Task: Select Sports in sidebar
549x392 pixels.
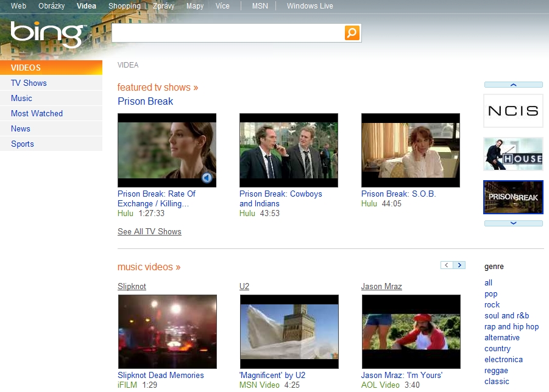Action: [51, 144]
